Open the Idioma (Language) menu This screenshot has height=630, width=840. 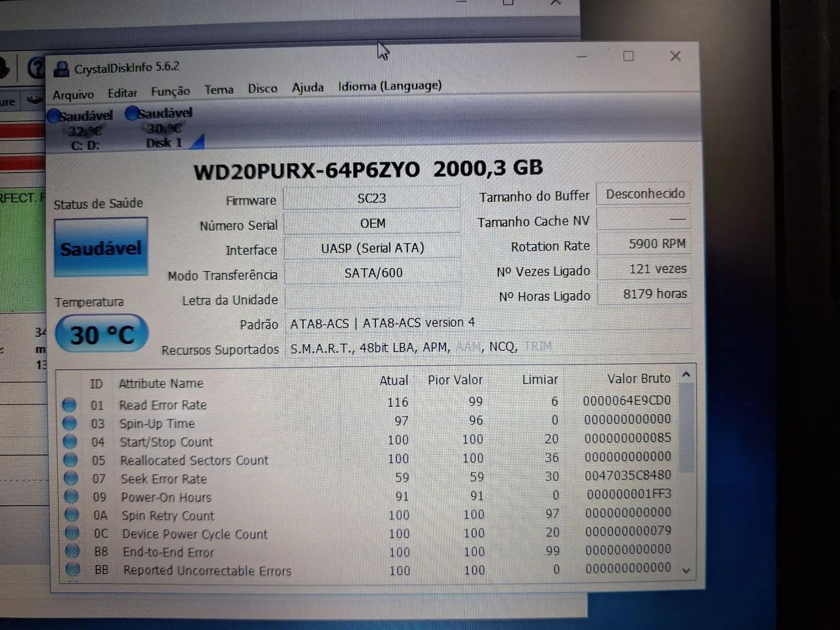click(x=390, y=85)
